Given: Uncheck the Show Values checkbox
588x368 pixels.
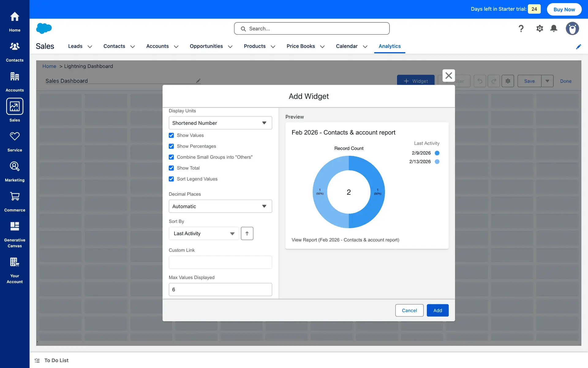Looking at the screenshot, I should pos(171,135).
